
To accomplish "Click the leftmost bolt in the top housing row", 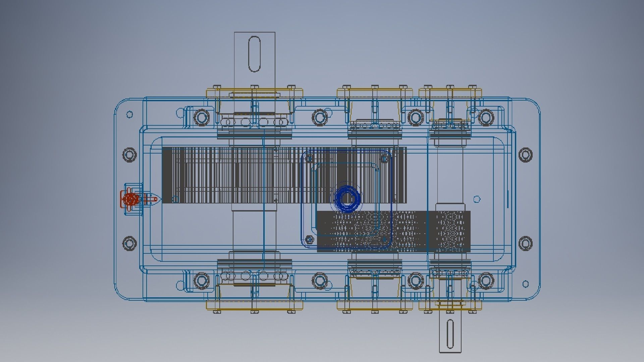I will (202, 117).
